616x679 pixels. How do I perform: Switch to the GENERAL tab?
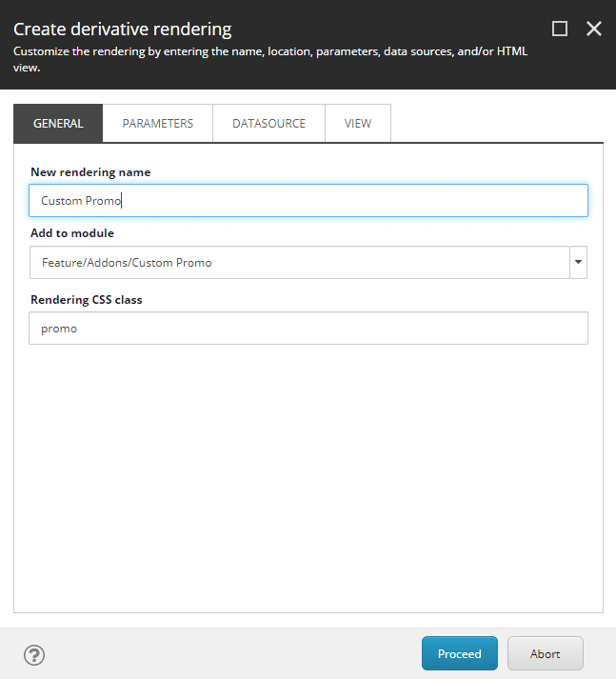tap(58, 124)
